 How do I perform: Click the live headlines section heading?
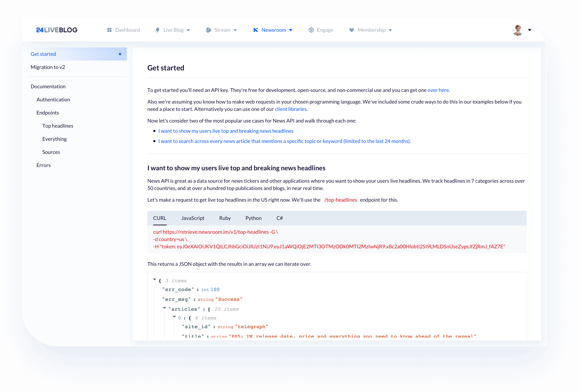(x=236, y=168)
